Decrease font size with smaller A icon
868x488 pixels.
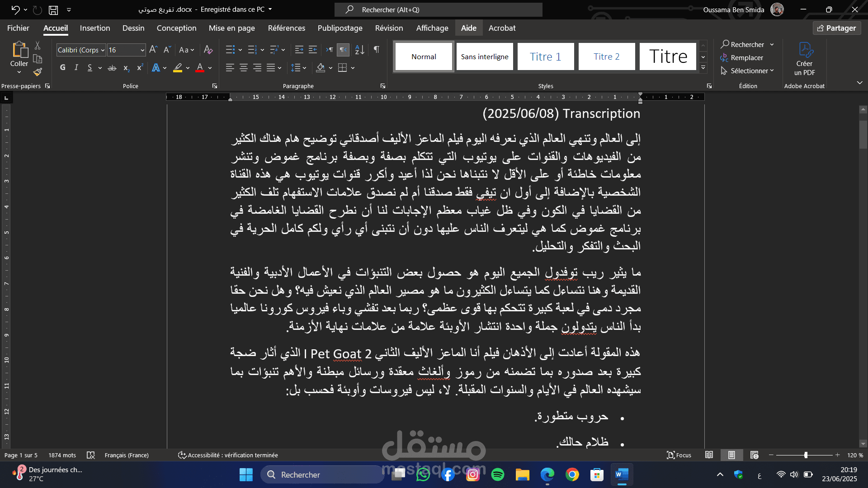[167, 50]
